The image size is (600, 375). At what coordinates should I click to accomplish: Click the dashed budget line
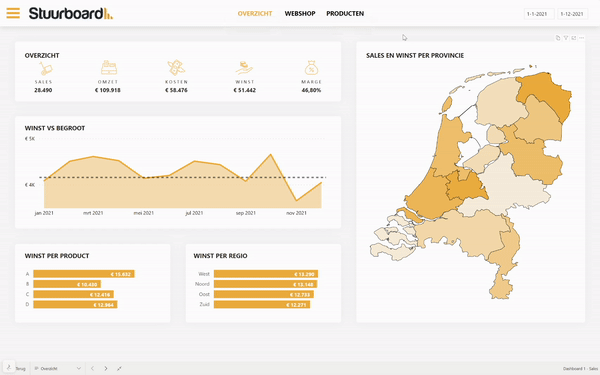coord(183,178)
